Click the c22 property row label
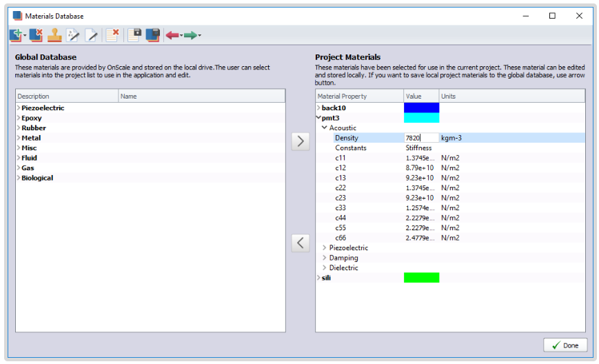This screenshot has width=599, height=364. point(341,188)
